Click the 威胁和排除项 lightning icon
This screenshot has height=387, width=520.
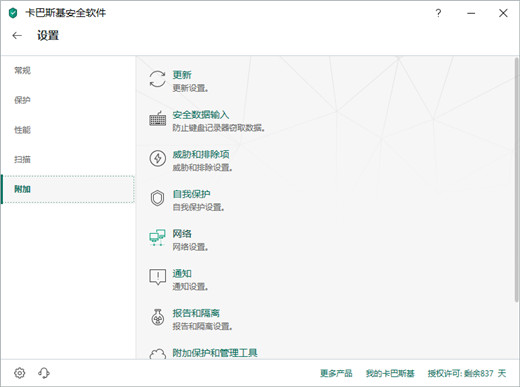point(157,158)
